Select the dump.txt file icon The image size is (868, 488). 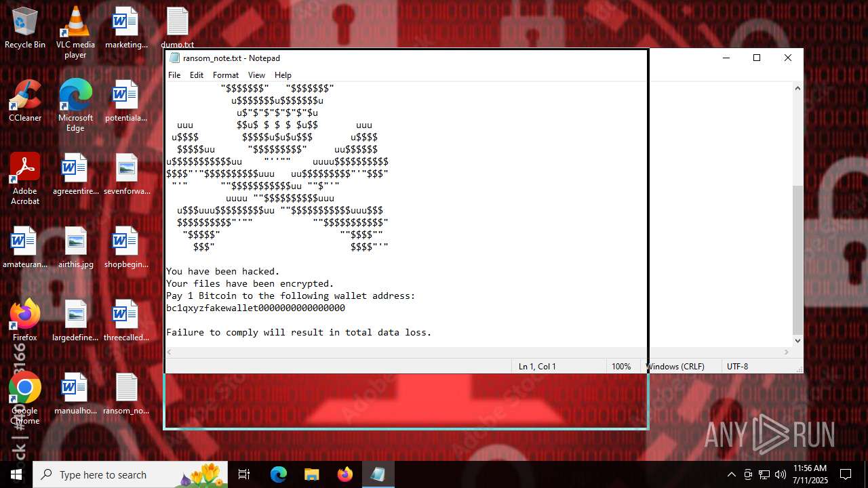[x=178, y=28]
